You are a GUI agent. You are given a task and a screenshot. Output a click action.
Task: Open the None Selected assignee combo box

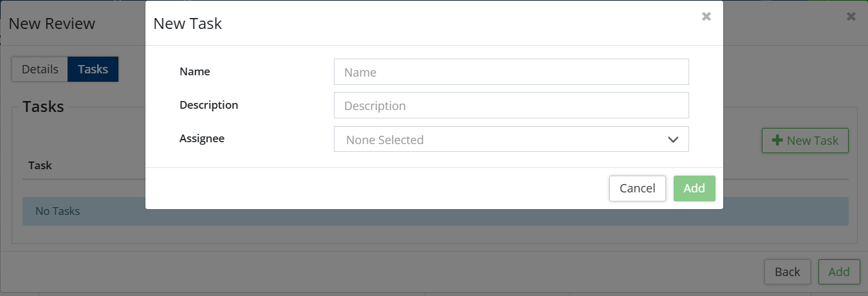[502, 140]
